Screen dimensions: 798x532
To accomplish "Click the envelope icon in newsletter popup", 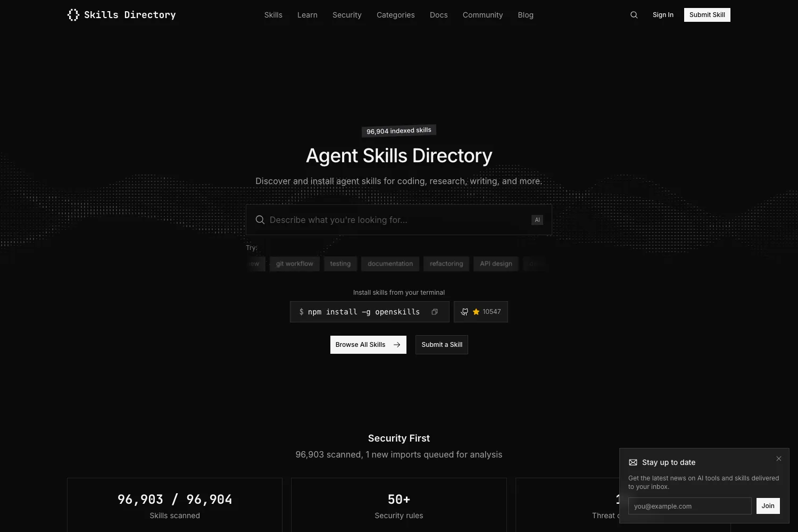I will pos(633,462).
